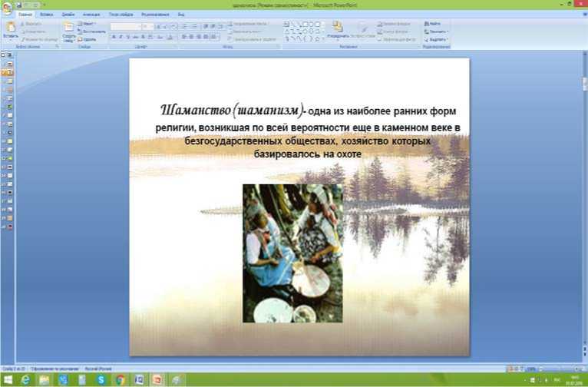Switch to the Показ слайдов tab
Image resolution: width=588 pixels, height=387 pixels.
point(121,15)
